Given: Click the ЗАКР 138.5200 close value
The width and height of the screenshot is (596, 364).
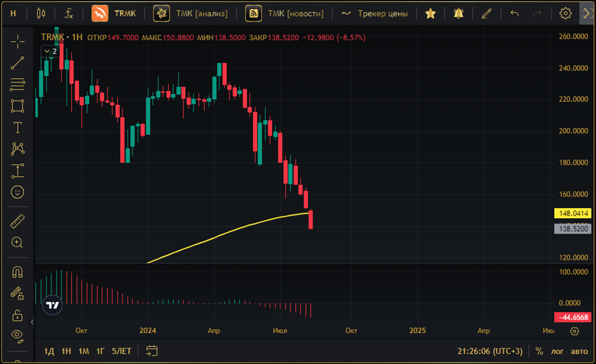Looking at the screenshot, I should point(274,38).
